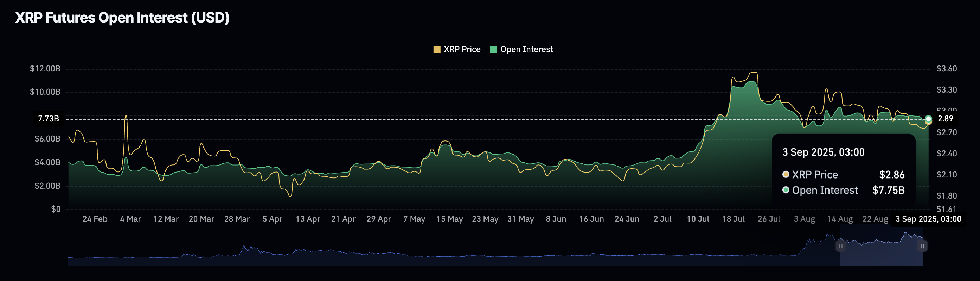Click the 2.89 right axis value label
Screen dimensions: 980x281
946,119
